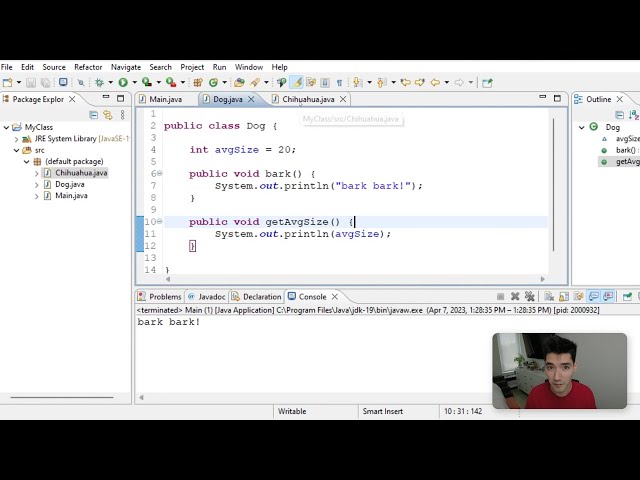This screenshot has width=640, height=480.
Task: Expand JRE System Library node
Action: coord(16,139)
